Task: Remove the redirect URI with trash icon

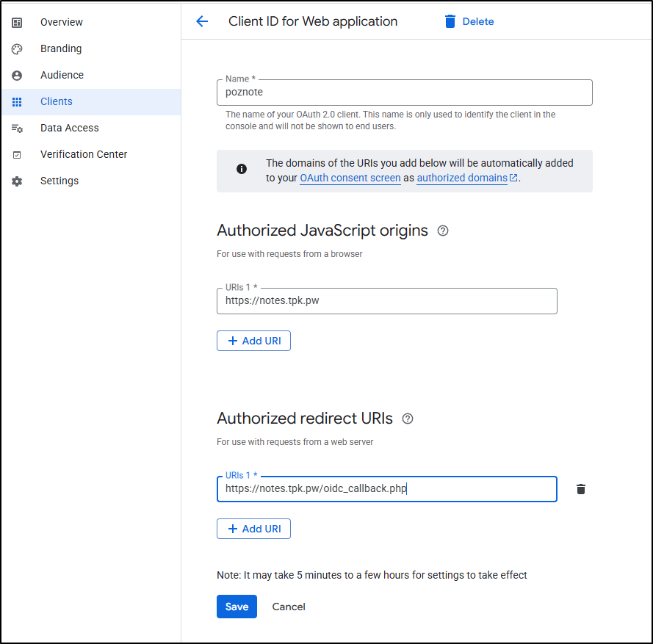Action: 581,489
